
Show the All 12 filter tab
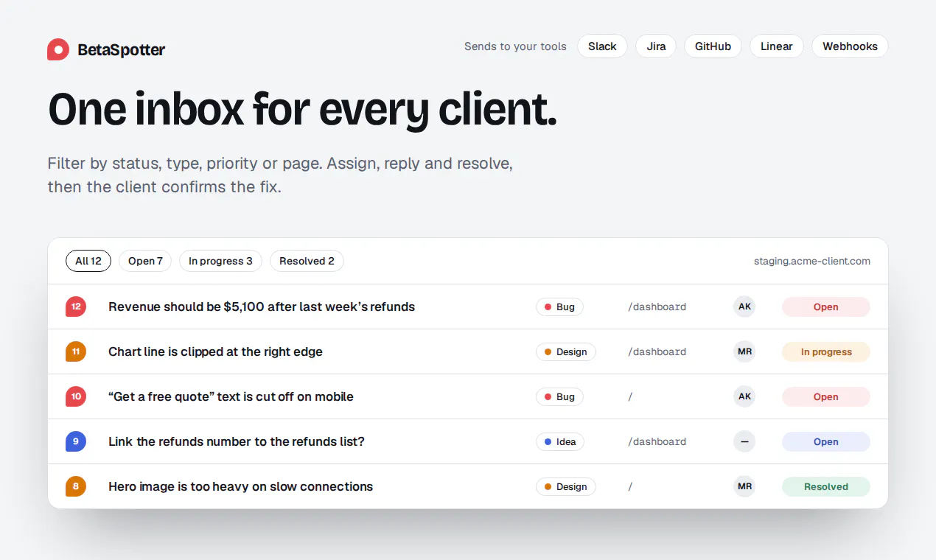click(x=88, y=261)
